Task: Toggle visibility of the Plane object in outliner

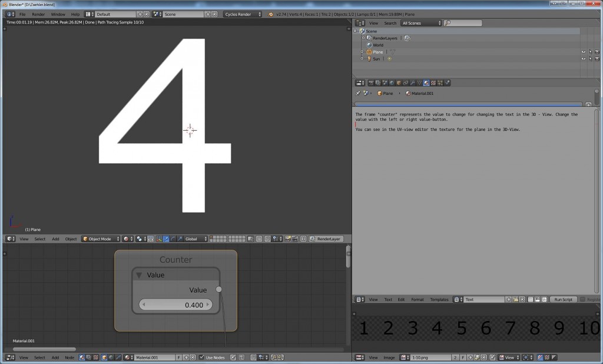Action: click(x=583, y=52)
